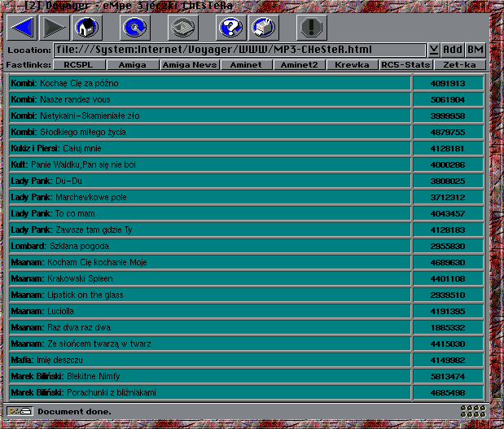Select row Mafia: Imię deszczu
Viewport: 504px width, 429px height.
[x=210, y=360]
